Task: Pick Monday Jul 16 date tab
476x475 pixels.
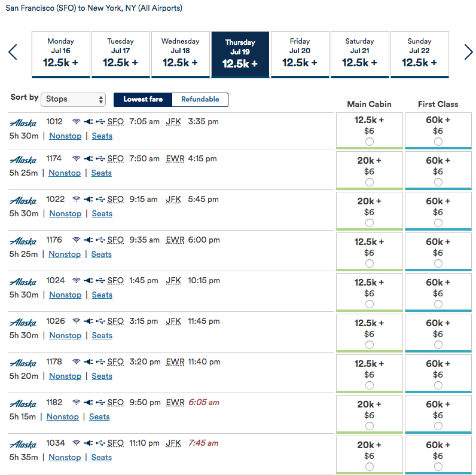Action: click(x=60, y=54)
